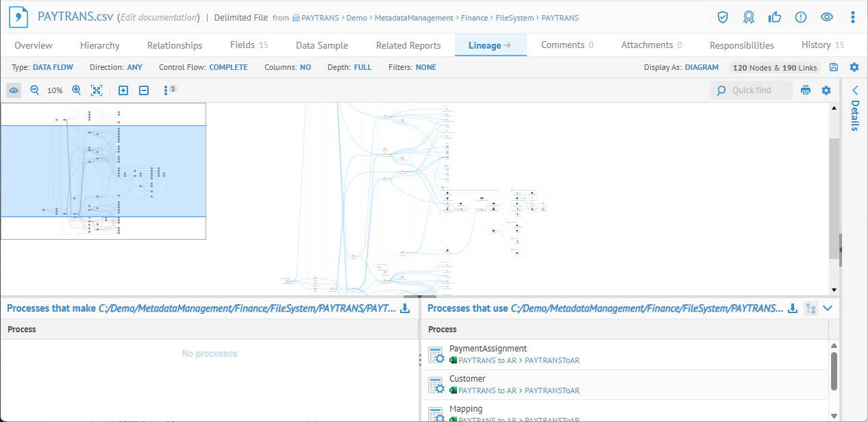Click the Edit documentation link

[x=159, y=18]
